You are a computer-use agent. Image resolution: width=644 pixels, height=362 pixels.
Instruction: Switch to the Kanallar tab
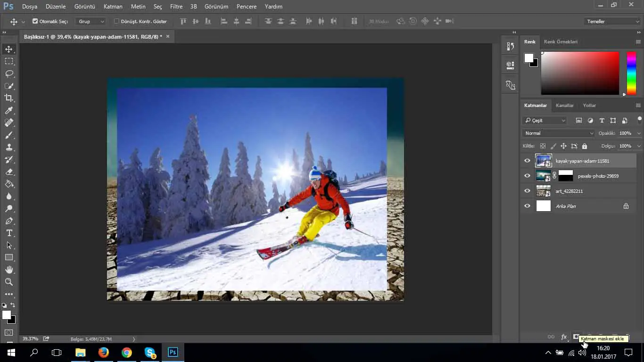564,105
